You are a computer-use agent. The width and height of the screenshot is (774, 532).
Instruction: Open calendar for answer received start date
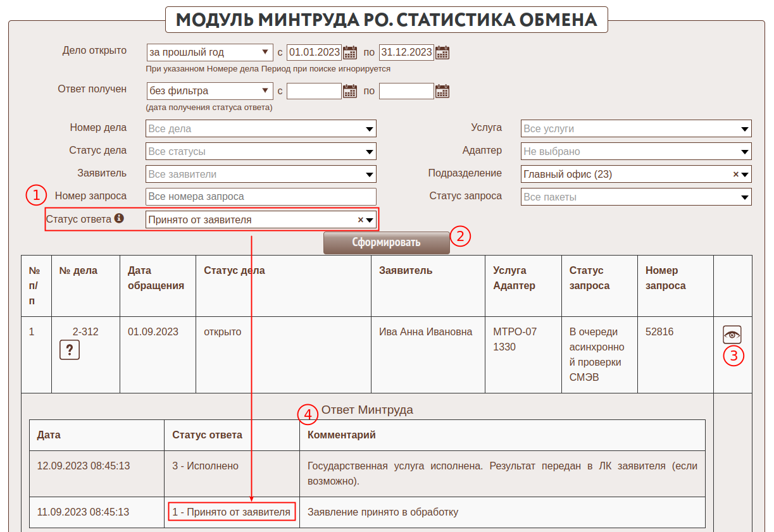point(350,92)
